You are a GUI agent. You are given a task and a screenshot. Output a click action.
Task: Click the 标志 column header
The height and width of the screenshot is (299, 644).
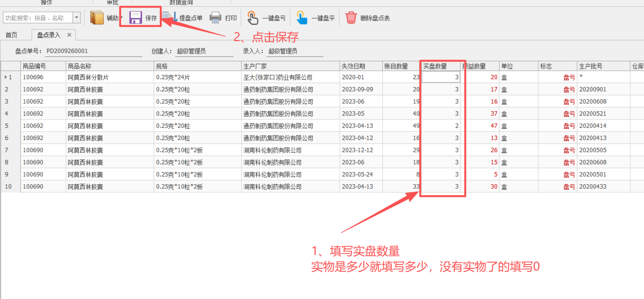coord(557,66)
